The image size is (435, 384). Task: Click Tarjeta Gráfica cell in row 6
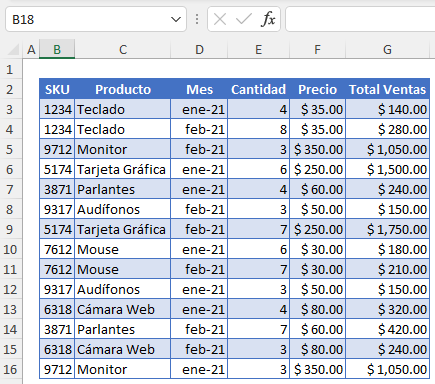[x=123, y=169]
